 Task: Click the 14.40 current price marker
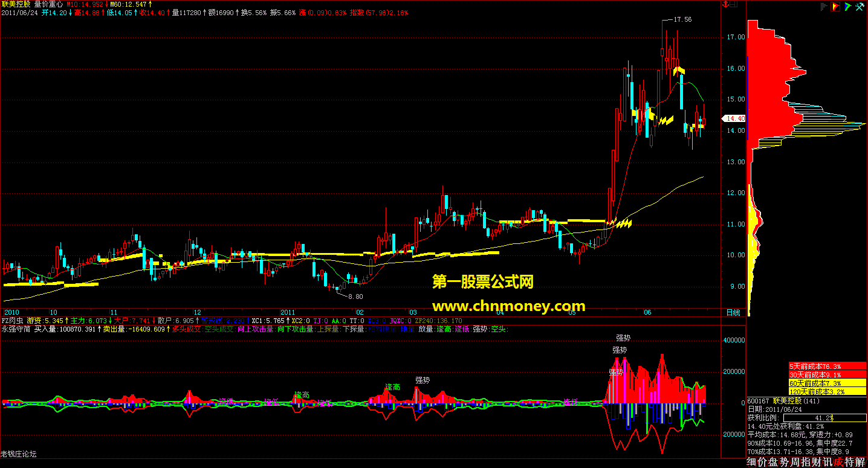click(x=735, y=118)
